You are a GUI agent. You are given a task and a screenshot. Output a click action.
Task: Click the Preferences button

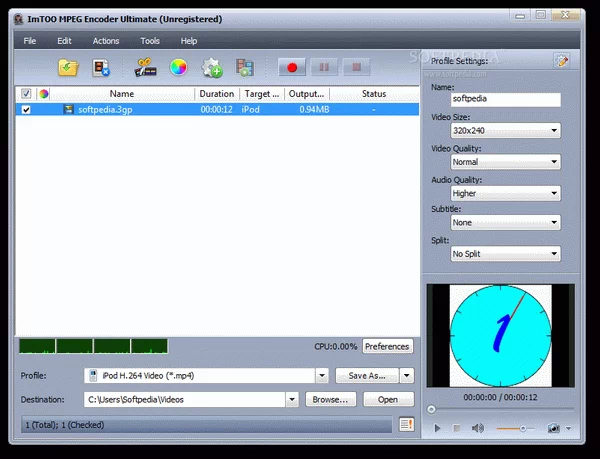point(387,346)
